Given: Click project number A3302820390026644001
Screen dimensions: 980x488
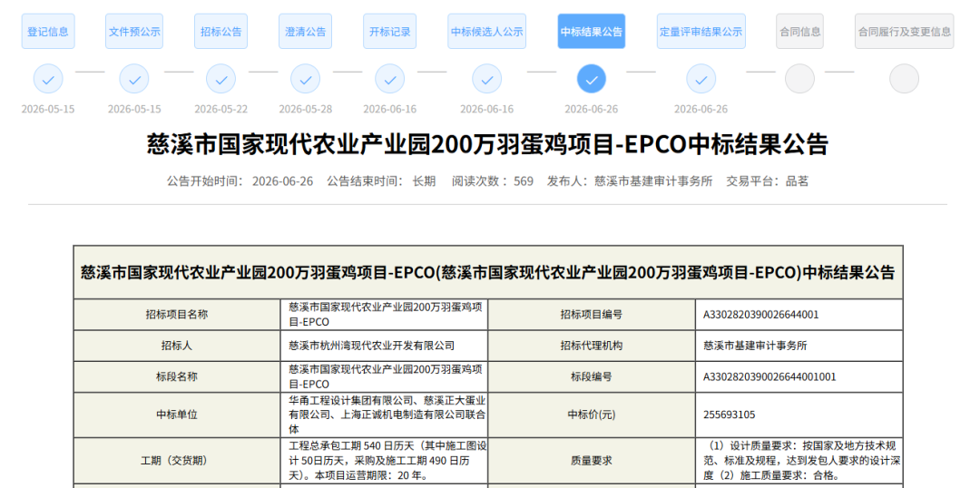Looking at the screenshot, I should [x=760, y=314].
